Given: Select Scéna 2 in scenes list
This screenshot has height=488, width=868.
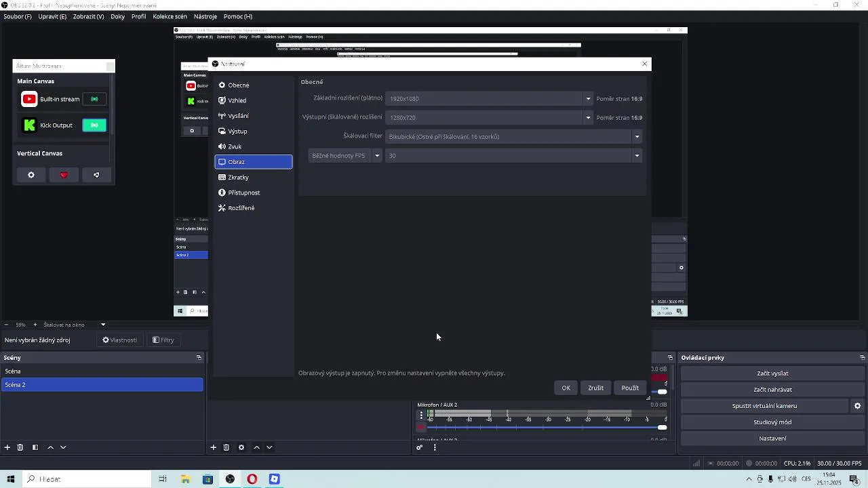Looking at the screenshot, I should (x=102, y=385).
